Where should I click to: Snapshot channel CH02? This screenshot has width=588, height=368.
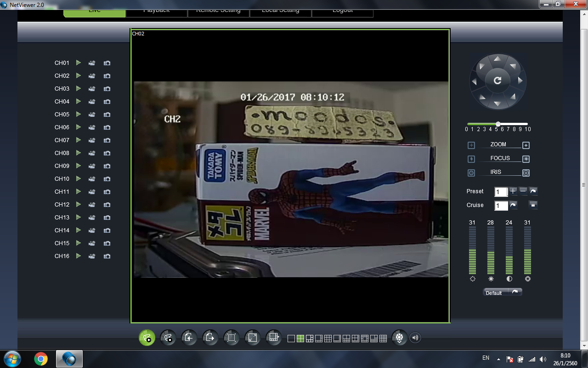pyautogui.click(x=107, y=76)
